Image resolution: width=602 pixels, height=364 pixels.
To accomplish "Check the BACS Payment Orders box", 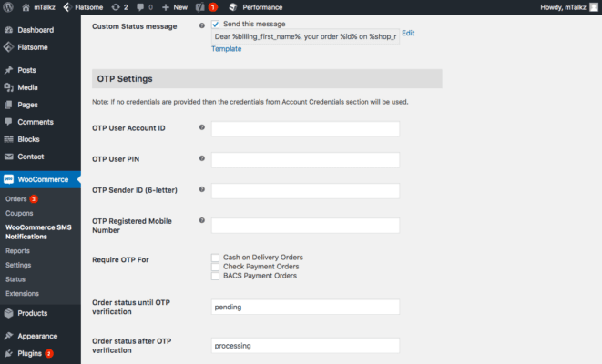I will (215, 276).
